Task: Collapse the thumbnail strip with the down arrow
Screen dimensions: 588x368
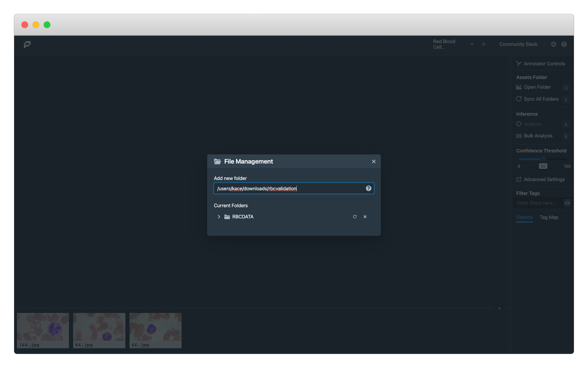Action: [500, 308]
